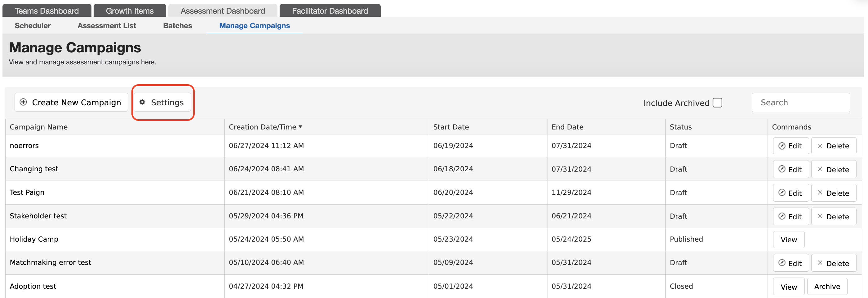Image resolution: width=868 pixels, height=298 pixels.
Task: Open the Scheduler sub-tab
Action: pyautogui.click(x=33, y=26)
